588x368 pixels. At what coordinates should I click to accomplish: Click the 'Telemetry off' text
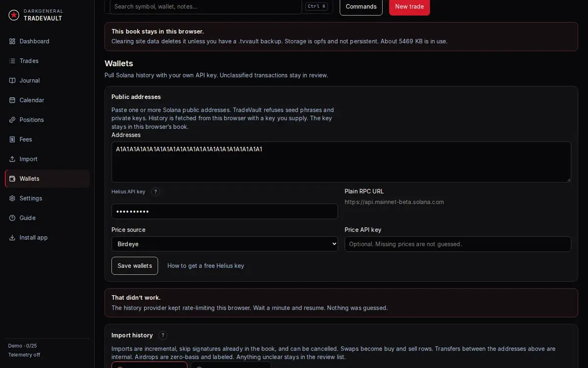point(24,355)
